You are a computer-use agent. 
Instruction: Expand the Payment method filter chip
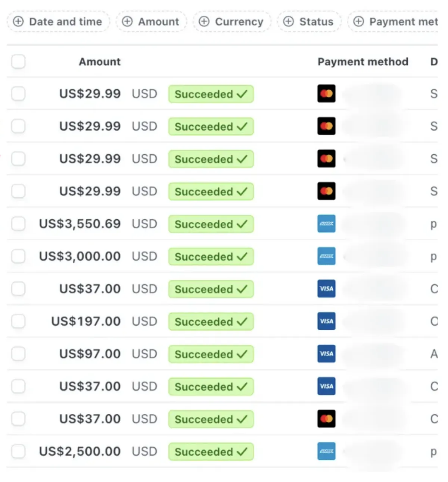point(393,21)
